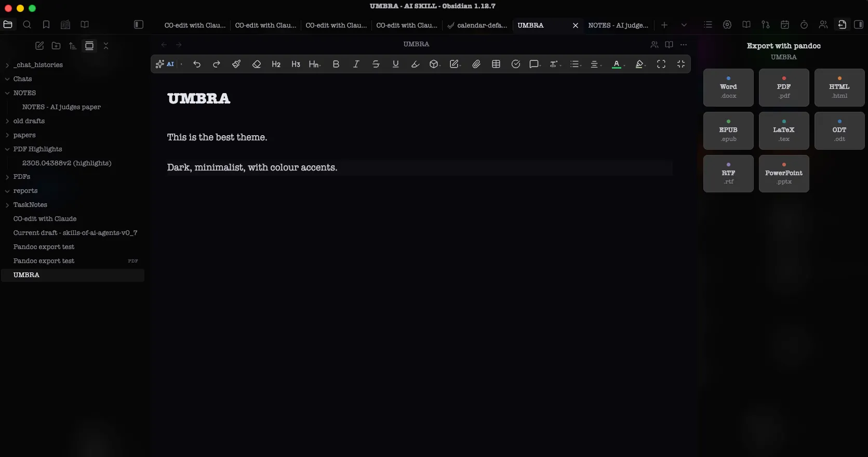Toggle underline formatting
Viewport: 868px width, 457px height.
pos(396,64)
